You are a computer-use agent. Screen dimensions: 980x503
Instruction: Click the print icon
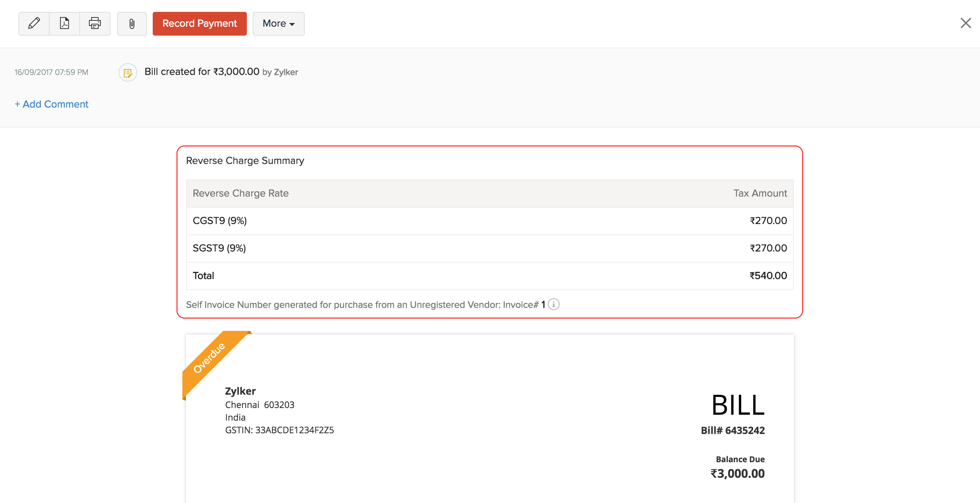[x=94, y=23]
